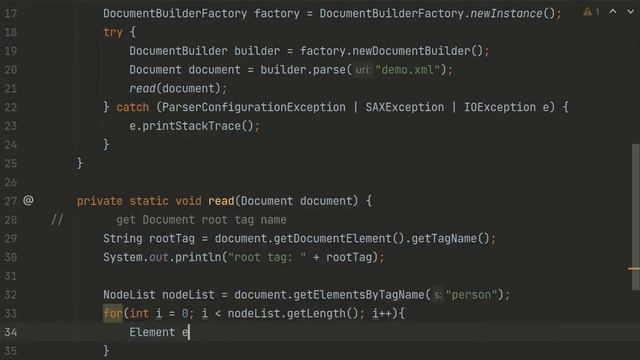Go to previous highlighted error arrow
The width and height of the screenshot is (640, 360).
pyautogui.click(x=613, y=12)
